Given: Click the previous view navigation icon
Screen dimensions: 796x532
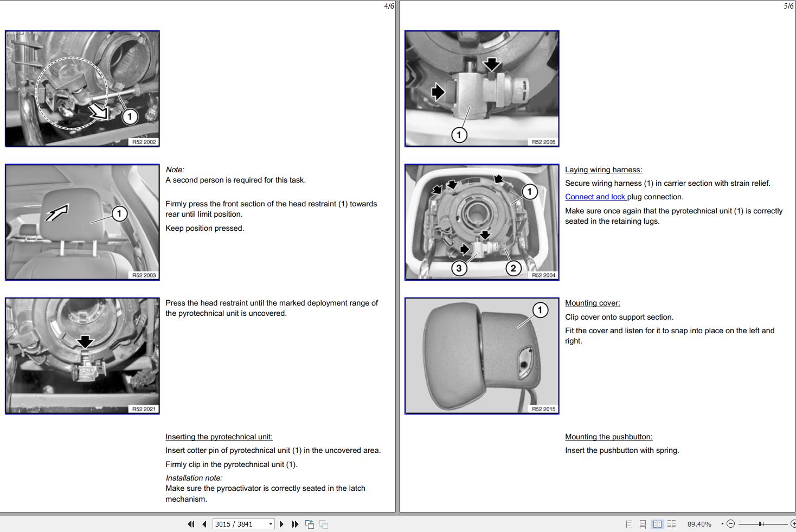Looking at the screenshot, I should coord(310,524).
